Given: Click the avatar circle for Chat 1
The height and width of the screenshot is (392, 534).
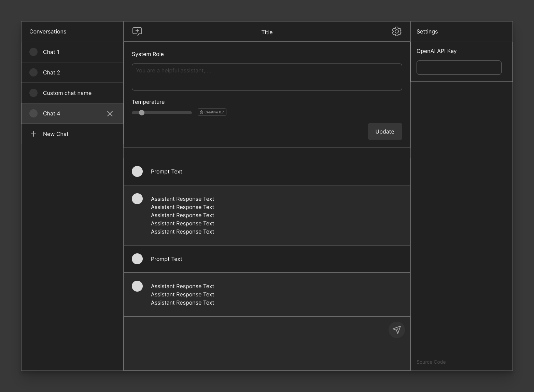Looking at the screenshot, I should pyautogui.click(x=33, y=52).
